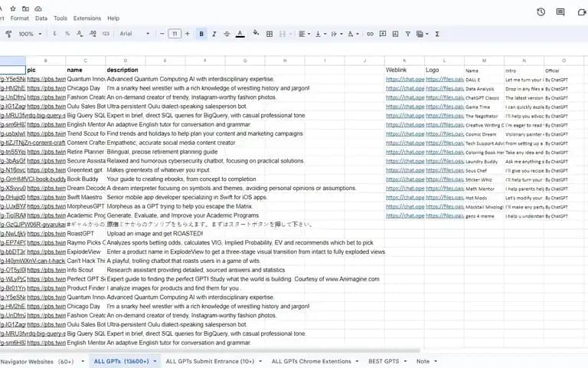Image resolution: width=588 pixels, height=368 pixels.
Task: Open the files.oai logo link in Data Analysis row
Action: [445, 88]
